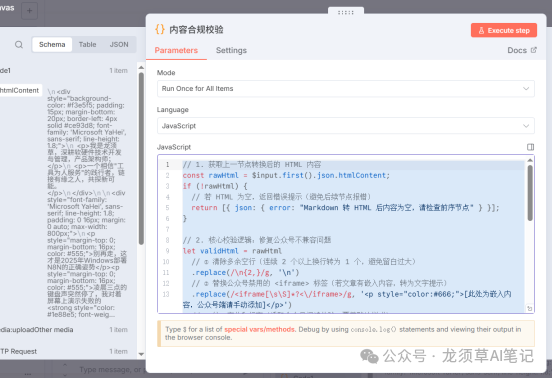
Task: Open the Docs link
Action: (x=517, y=50)
